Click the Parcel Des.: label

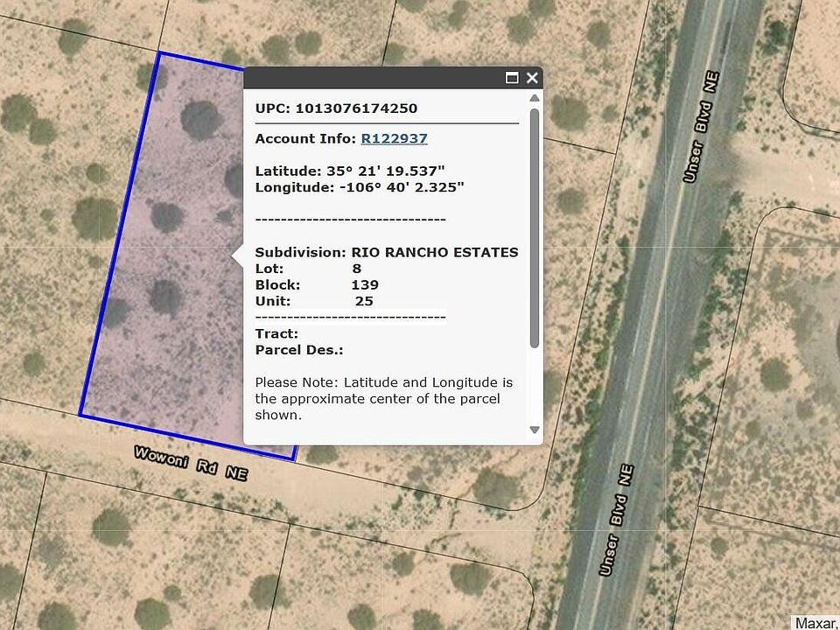coord(299,350)
